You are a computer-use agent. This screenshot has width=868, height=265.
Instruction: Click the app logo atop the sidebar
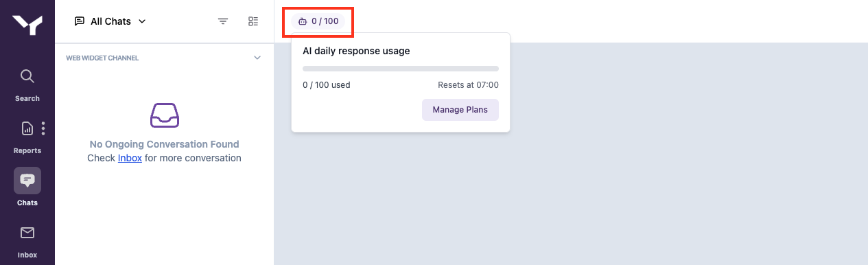point(27,25)
